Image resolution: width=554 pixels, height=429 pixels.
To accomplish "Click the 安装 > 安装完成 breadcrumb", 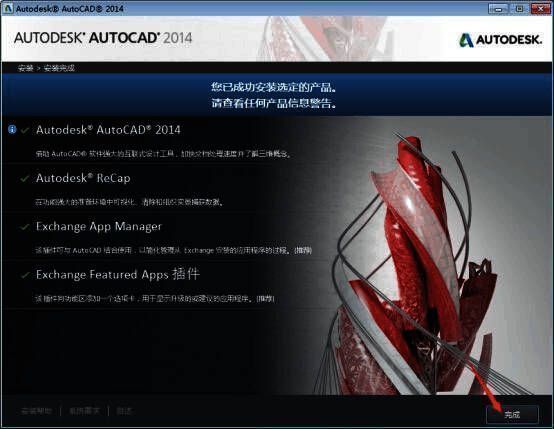I will tap(46, 68).
